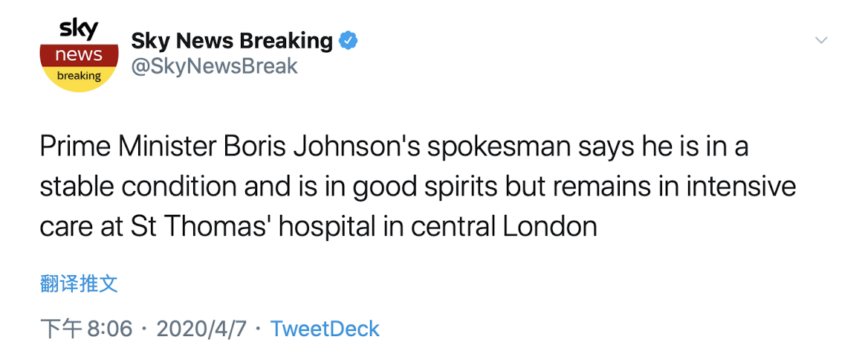Image resolution: width=868 pixels, height=354 pixels.
Task: Click tweet line starting 'care at St Thomas'
Action: pos(318,225)
